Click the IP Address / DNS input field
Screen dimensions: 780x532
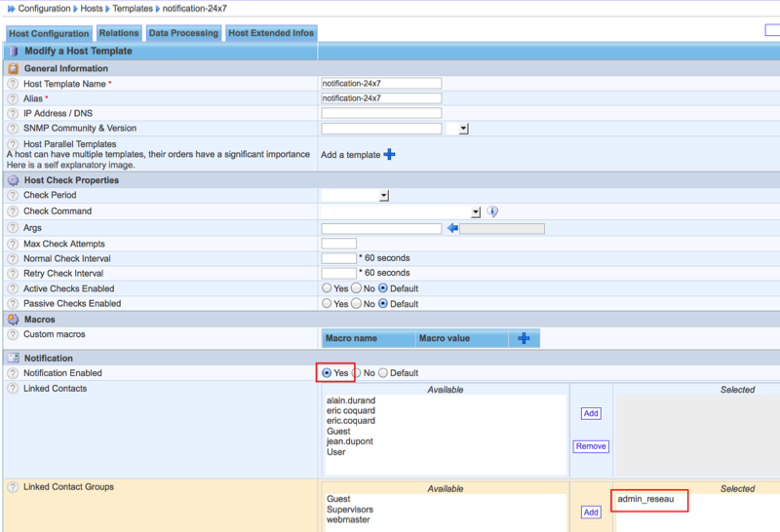[x=381, y=113]
